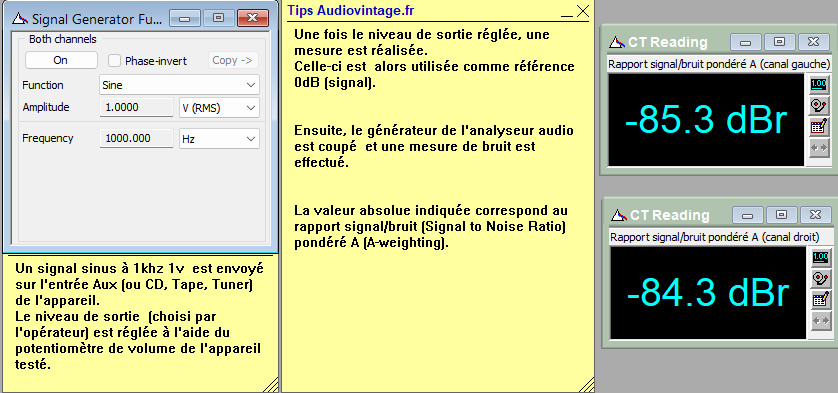Click the resize grip of the Tips Audiovintage.fr note
838x393 pixels.
[x=586, y=384]
